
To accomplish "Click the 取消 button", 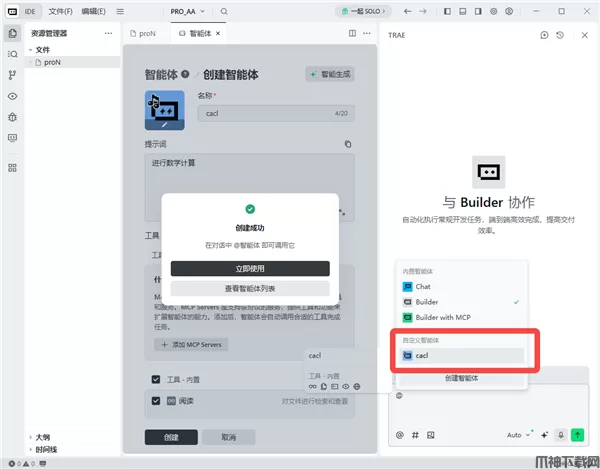I will (228, 437).
